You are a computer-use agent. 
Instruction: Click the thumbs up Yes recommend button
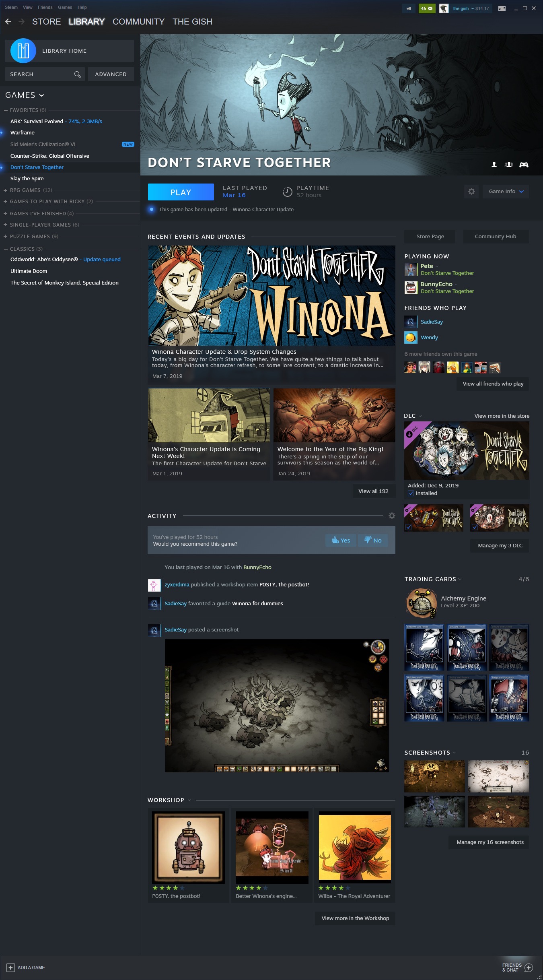pyautogui.click(x=341, y=541)
